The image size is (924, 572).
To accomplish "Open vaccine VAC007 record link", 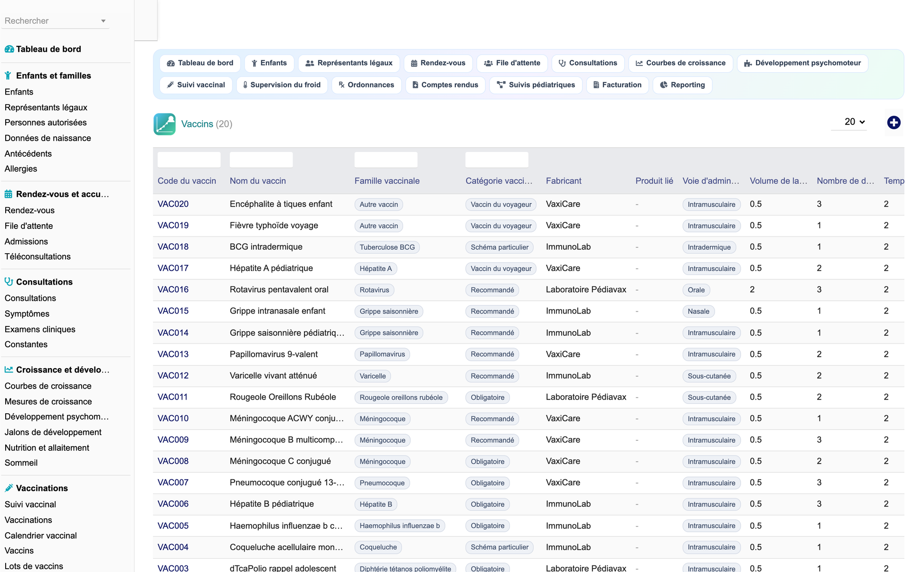I will click(x=173, y=483).
